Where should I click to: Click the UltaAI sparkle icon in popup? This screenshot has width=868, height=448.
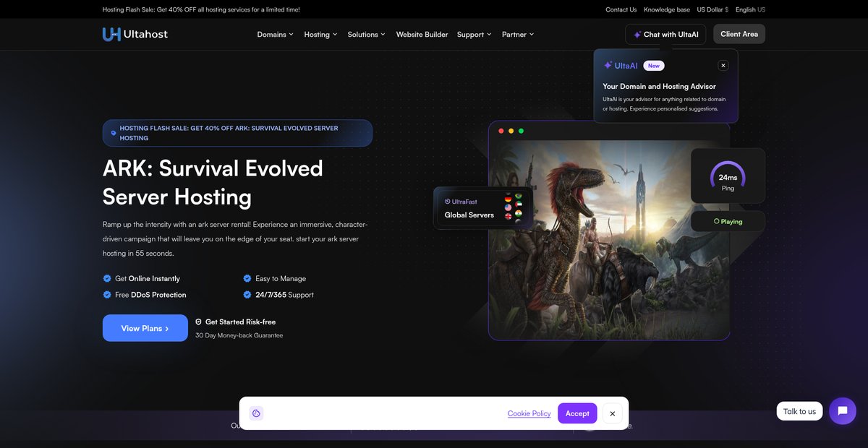pyautogui.click(x=608, y=65)
